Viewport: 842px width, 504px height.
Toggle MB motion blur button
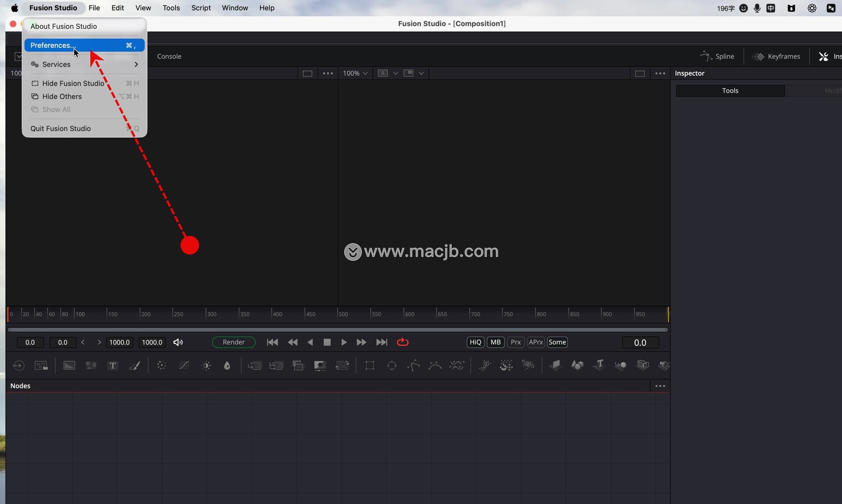496,342
